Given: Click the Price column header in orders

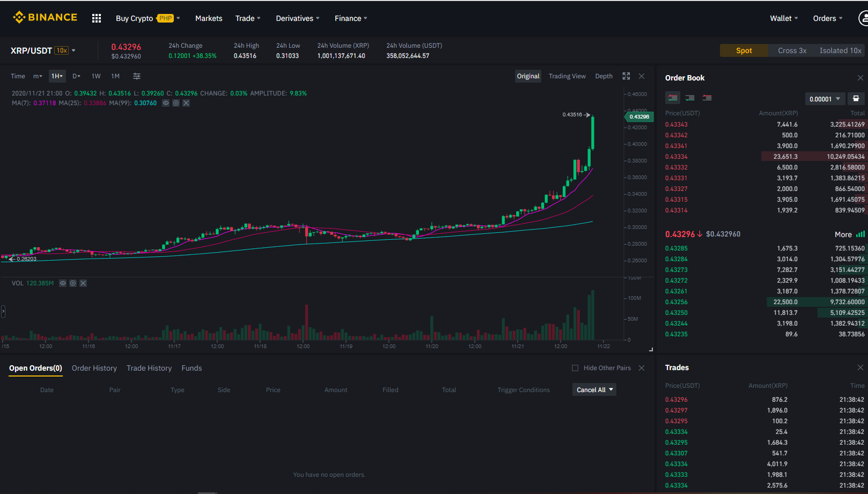Looking at the screenshot, I should (273, 390).
